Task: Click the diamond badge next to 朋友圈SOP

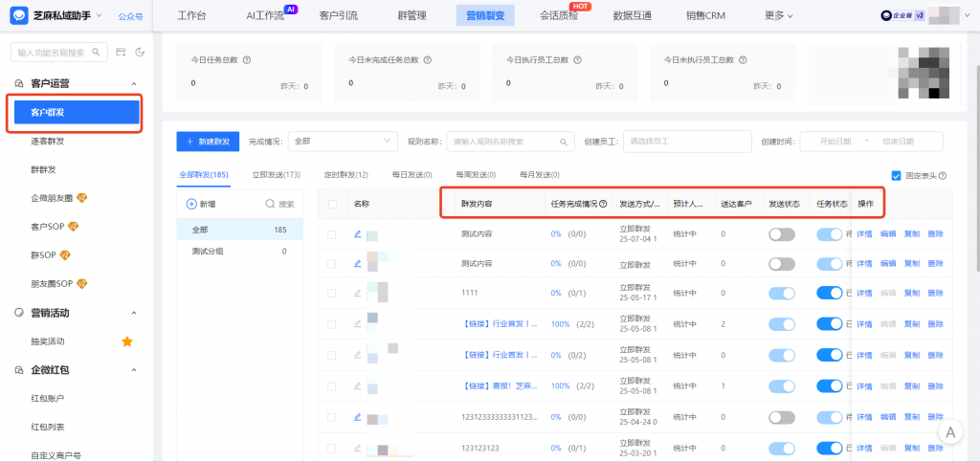Action: [81, 283]
